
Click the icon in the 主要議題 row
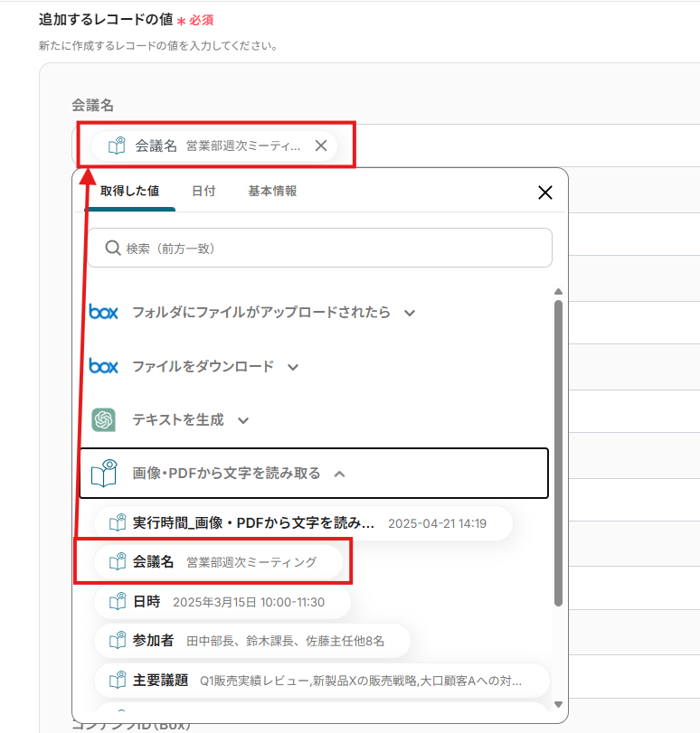pos(118,680)
